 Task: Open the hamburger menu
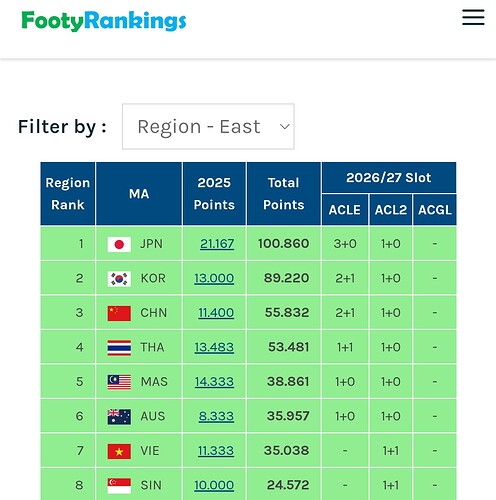[473, 17]
